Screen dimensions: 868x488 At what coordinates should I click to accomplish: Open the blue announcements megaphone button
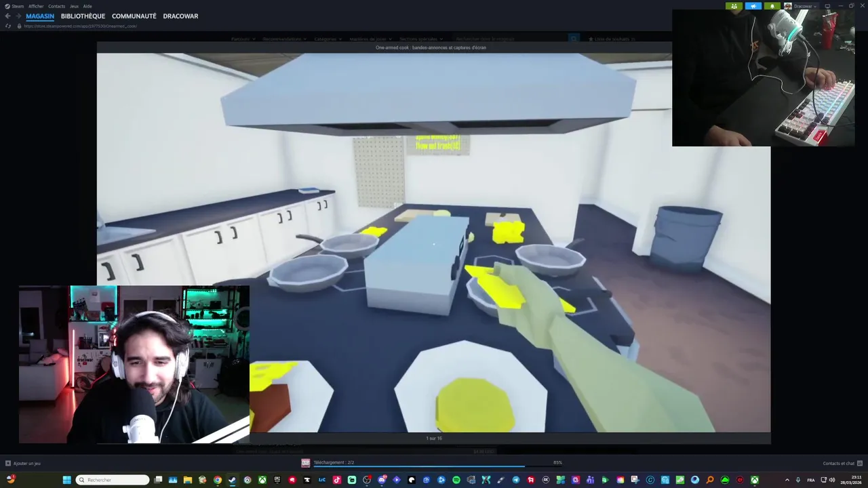753,6
